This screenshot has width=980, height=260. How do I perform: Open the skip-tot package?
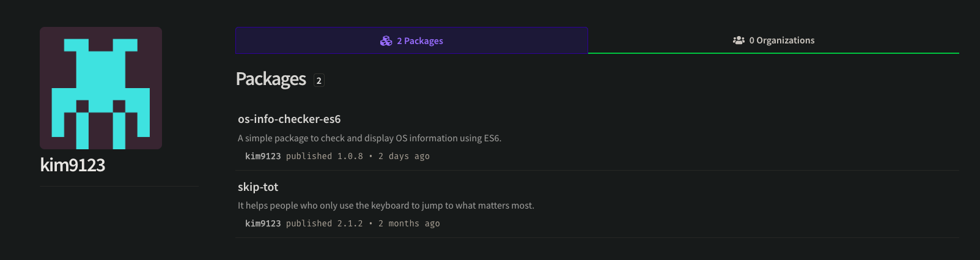coord(258,187)
